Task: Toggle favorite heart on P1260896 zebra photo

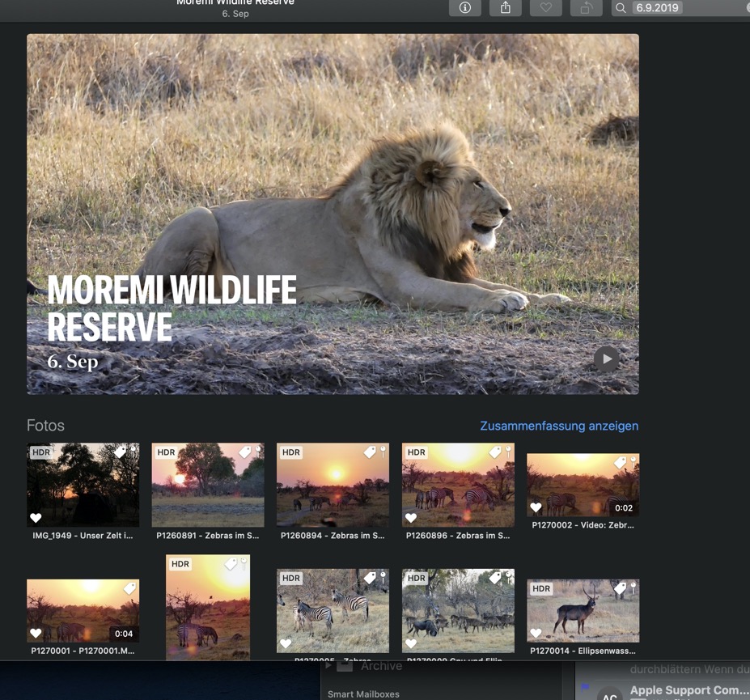Action: (411, 518)
